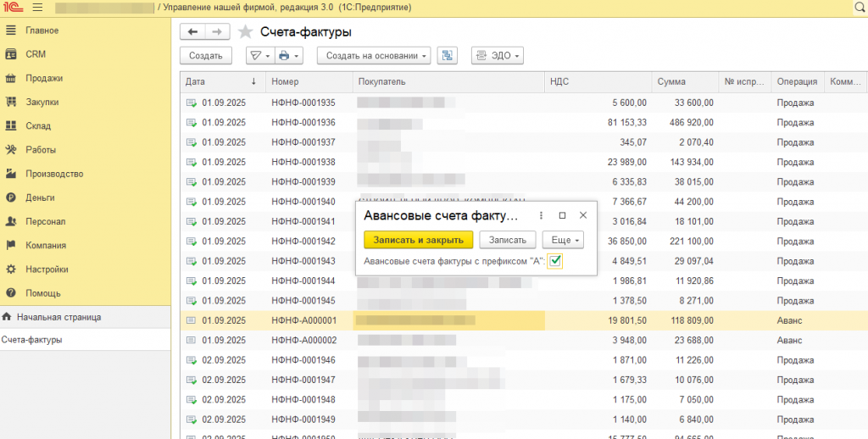Select invoice number НФНФ-0001939
Screen dimensions: 868x439
pyautogui.click(x=303, y=182)
